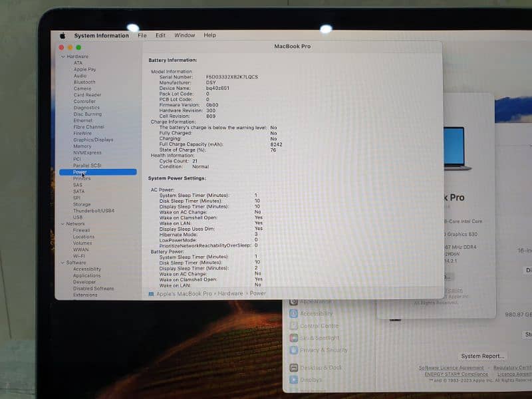Select Volumes under Network

click(82, 243)
